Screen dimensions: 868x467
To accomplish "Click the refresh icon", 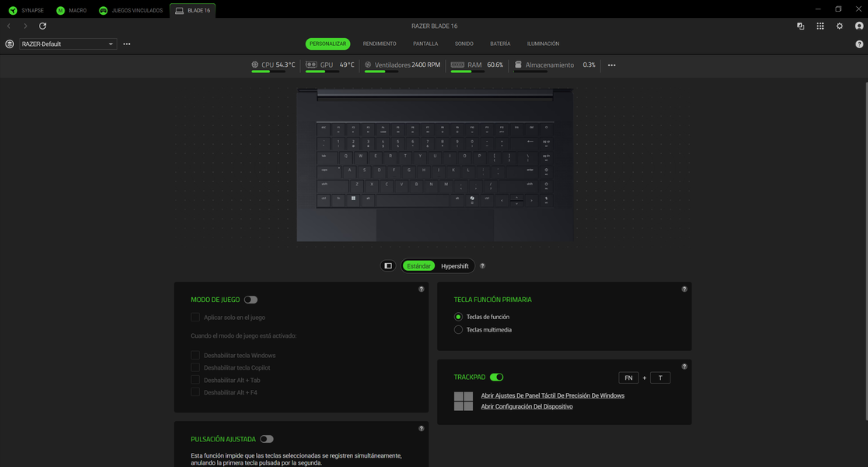I will coord(43,26).
